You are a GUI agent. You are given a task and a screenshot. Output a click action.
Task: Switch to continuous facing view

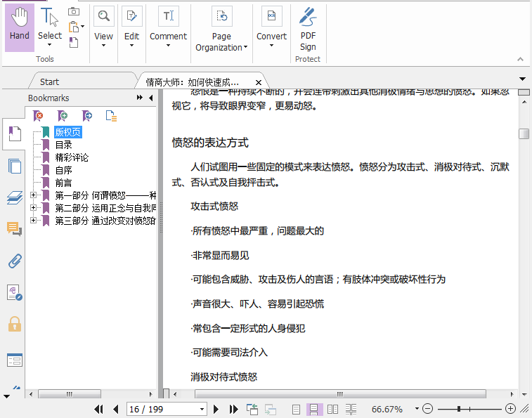351,409
